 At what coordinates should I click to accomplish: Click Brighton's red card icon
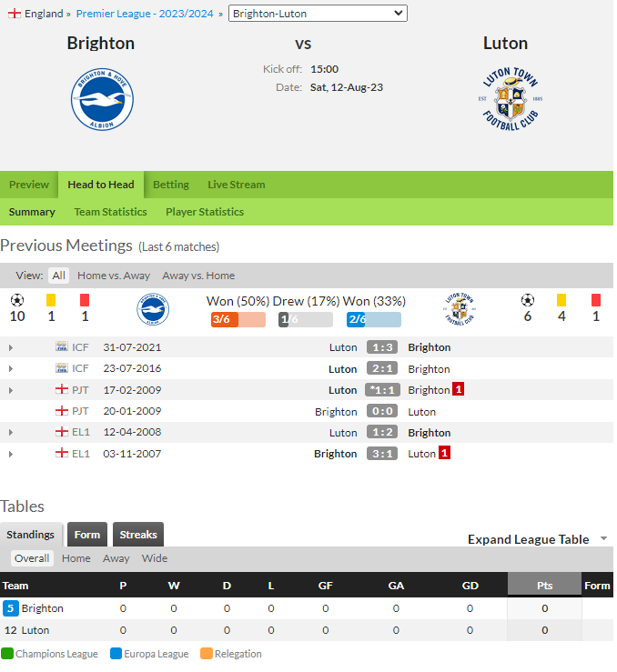(x=85, y=299)
